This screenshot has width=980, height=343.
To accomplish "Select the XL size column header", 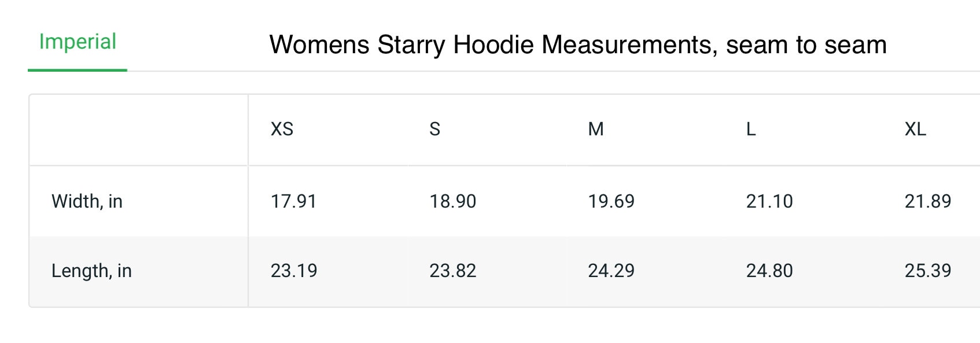I will pos(915,129).
